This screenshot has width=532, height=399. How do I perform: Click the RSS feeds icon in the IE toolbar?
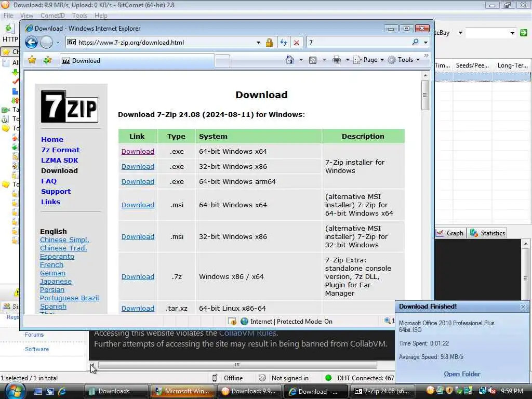coord(312,60)
